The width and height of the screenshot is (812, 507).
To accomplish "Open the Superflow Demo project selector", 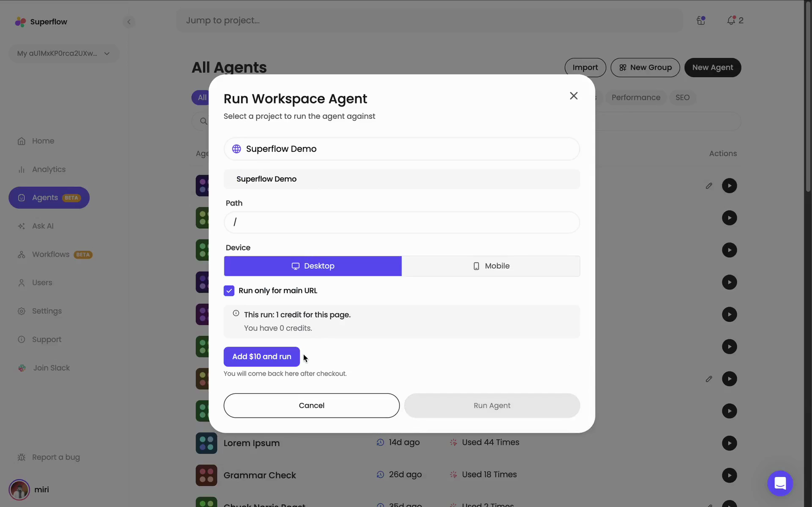I will (402, 149).
